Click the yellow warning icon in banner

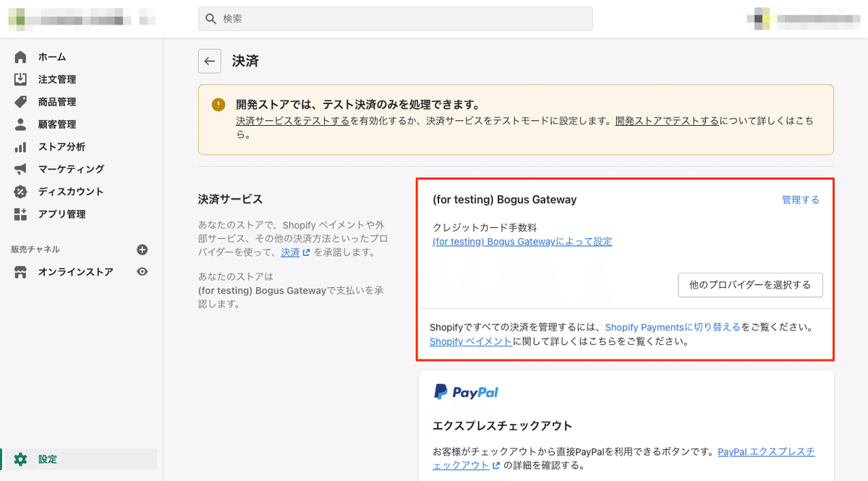point(218,105)
